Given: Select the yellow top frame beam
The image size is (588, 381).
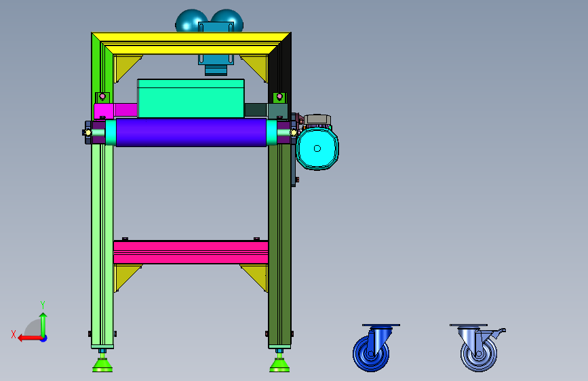Looking at the screenshot, I should click(191, 43).
